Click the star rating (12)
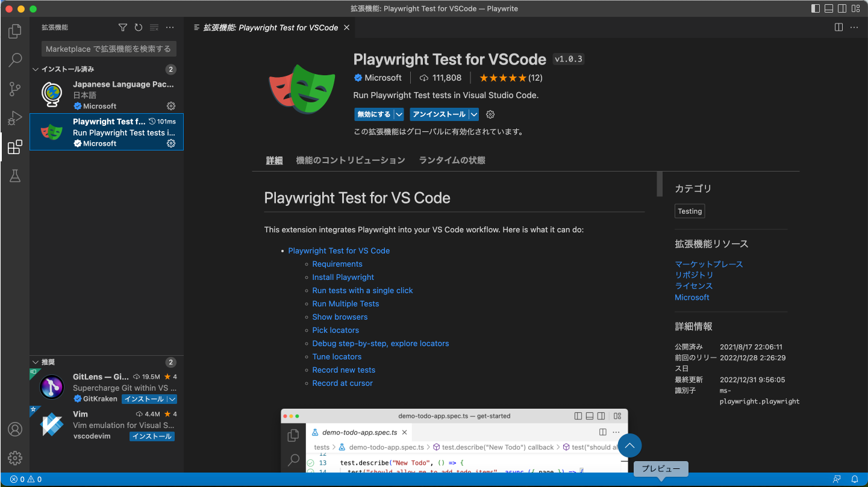Viewport: 868px width, 487px height. (511, 78)
